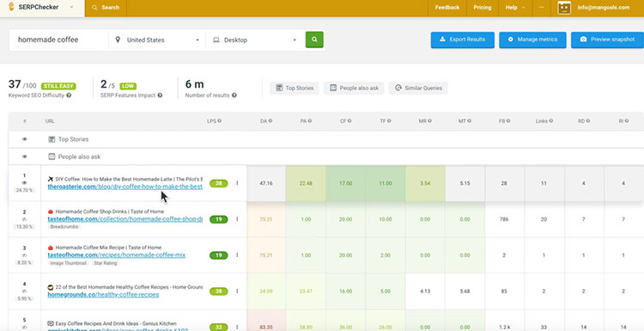The image size is (644, 331).
Task: Open more options for Coffee Shop Drinks row
Action: click(237, 219)
